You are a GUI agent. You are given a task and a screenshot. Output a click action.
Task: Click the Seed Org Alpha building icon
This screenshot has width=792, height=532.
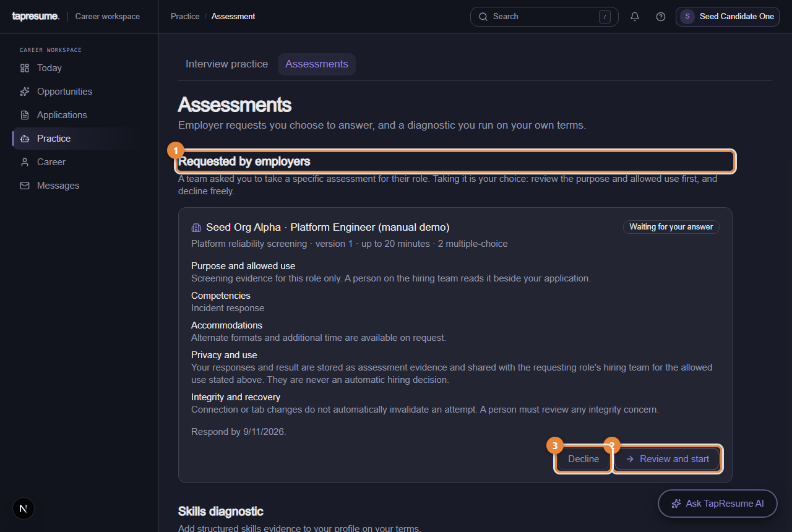(196, 227)
